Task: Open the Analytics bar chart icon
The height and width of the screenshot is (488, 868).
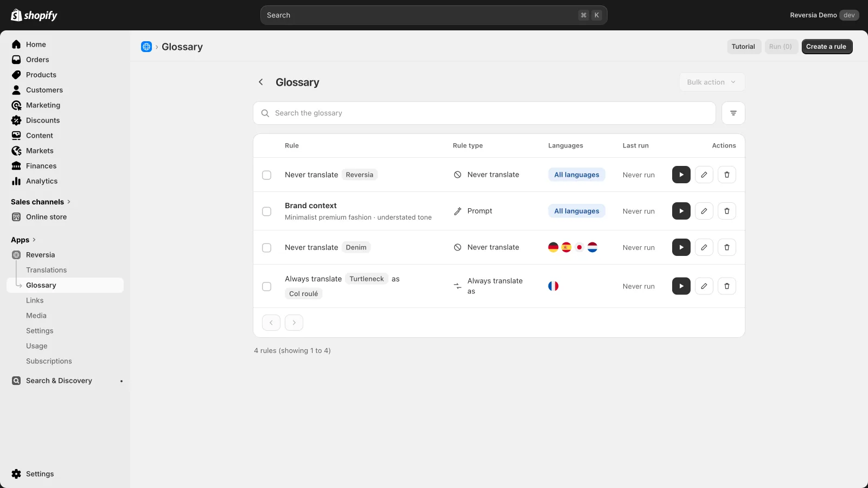Action: [x=16, y=181]
